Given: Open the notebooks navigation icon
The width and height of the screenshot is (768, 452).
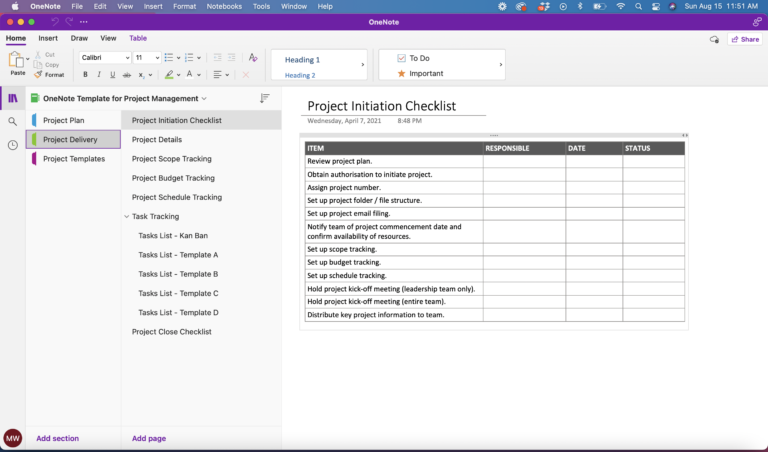Looking at the screenshot, I should pos(13,98).
